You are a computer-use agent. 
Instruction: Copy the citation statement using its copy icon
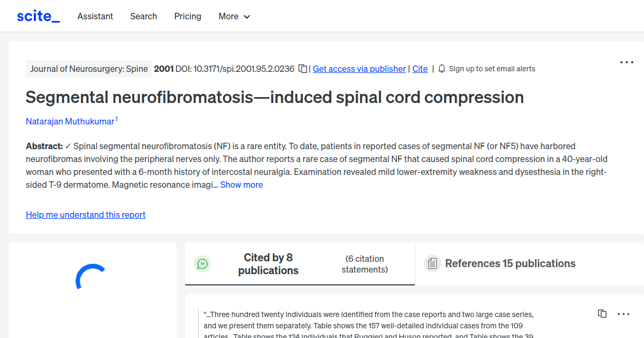pyautogui.click(x=602, y=313)
